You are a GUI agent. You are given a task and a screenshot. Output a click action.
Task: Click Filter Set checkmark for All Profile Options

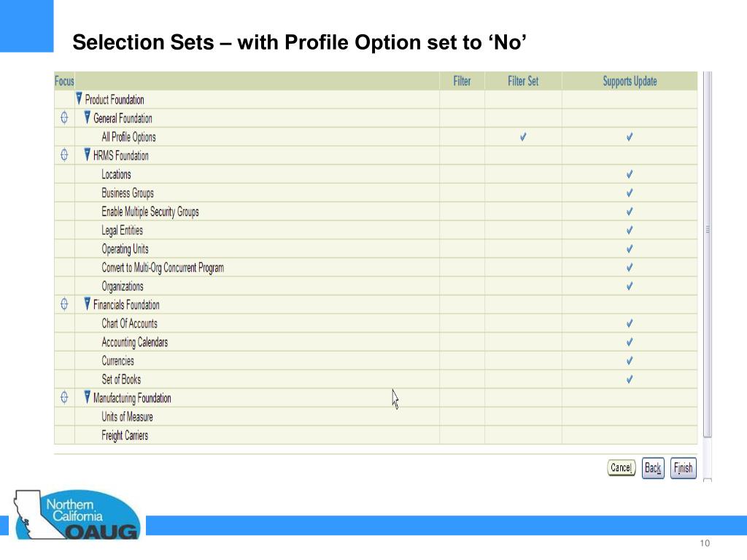(523, 137)
